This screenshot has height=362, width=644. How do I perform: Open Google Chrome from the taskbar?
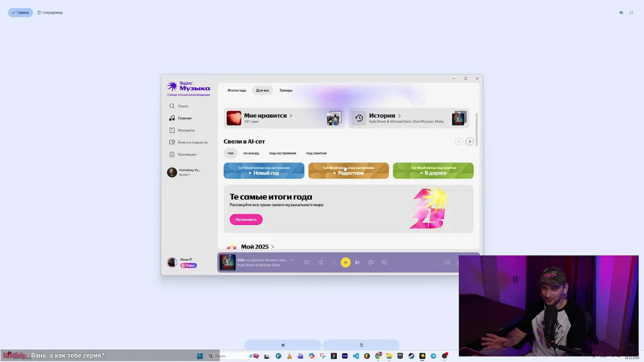pos(378,356)
